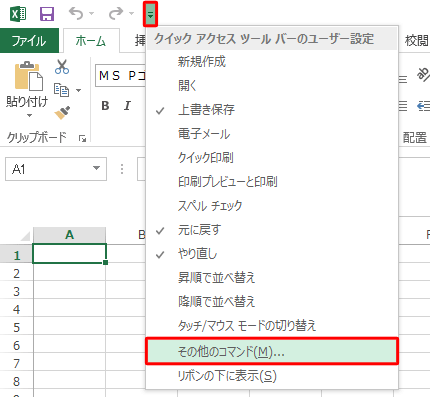Select row 4 header
The image size is (430, 397).
(x=16, y=310)
